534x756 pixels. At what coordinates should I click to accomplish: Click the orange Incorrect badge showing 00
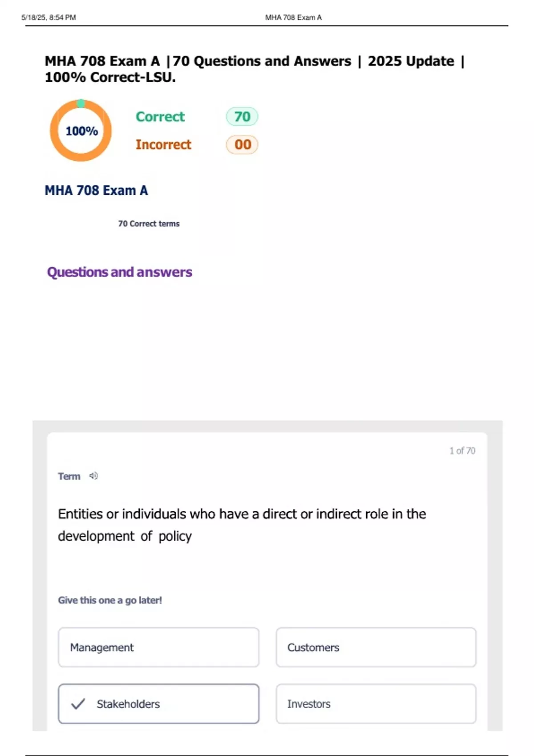click(x=241, y=144)
